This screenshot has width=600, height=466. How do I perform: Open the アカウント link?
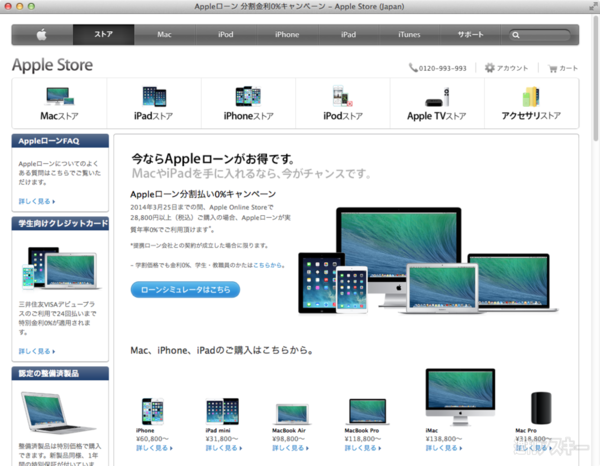512,68
